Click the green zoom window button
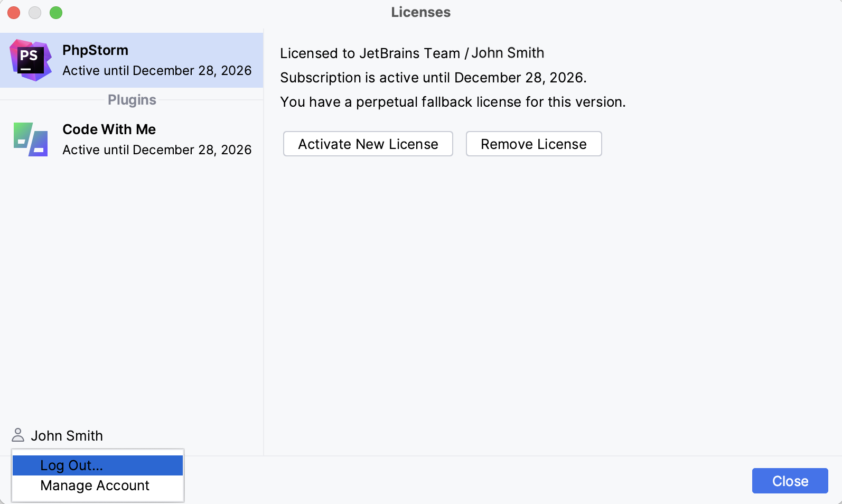 coord(56,13)
